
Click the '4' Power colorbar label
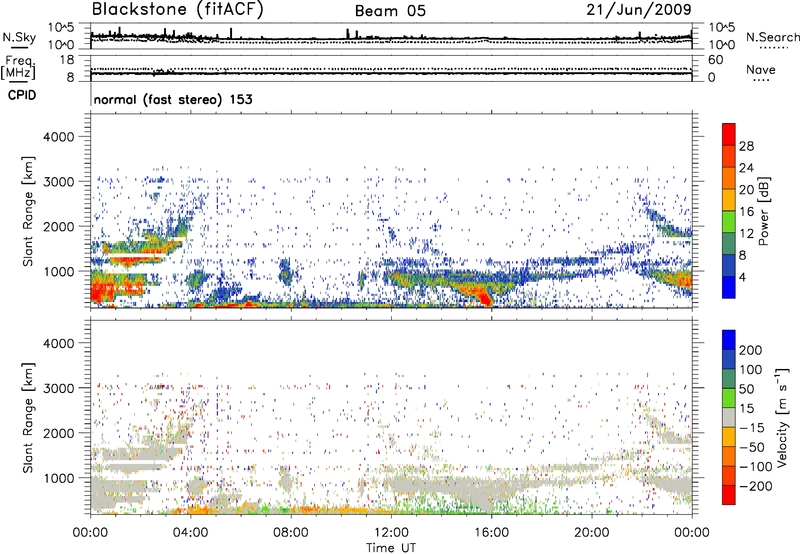pyautogui.click(x=743, y=277)
